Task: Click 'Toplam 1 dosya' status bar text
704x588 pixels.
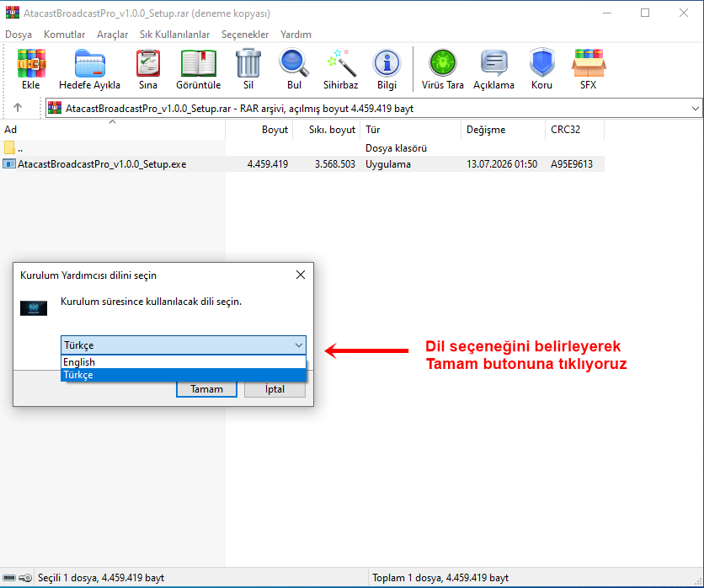Action: pyautogui.click(x=440, y=578)
